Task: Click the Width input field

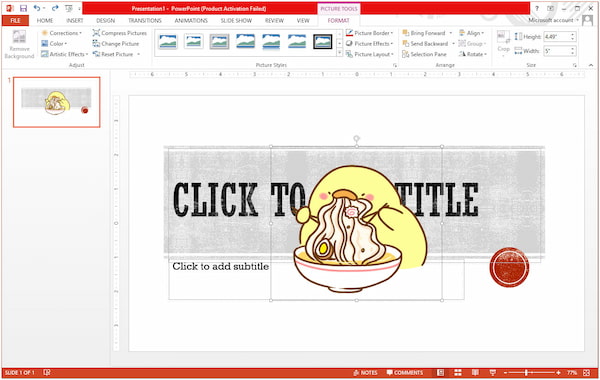Action: click(557, 51)
